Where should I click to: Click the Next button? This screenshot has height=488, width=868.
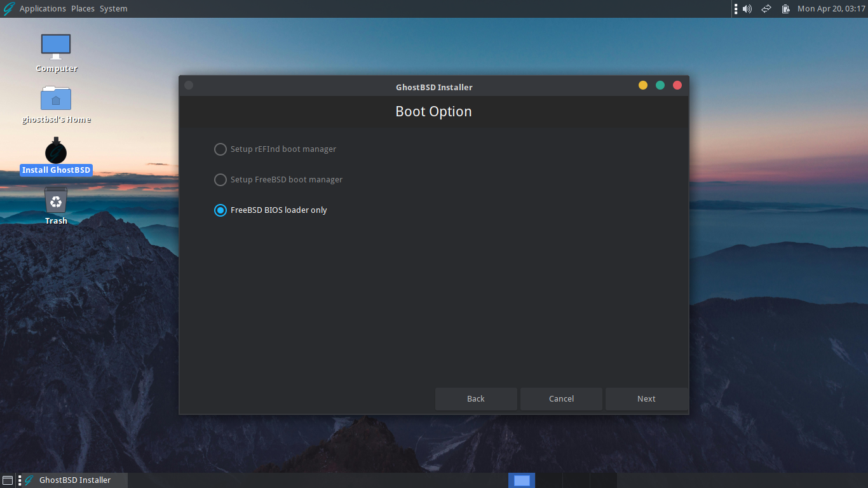click(x=646, y=398)
